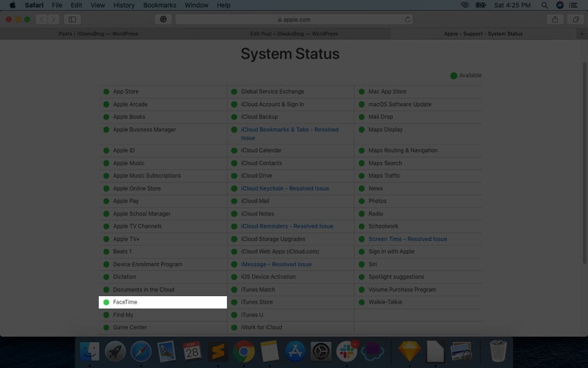Open the Finder icon in the Dock

(x=89, y=352)
